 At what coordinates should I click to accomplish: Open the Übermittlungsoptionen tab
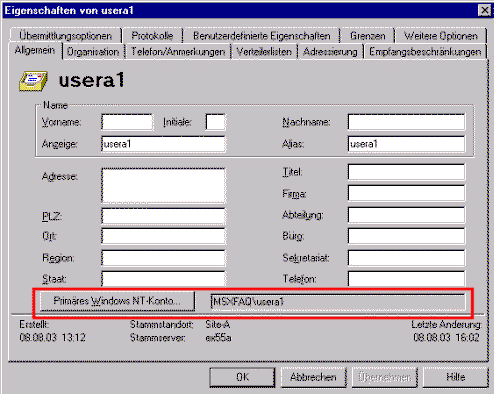tap(66, 36)
